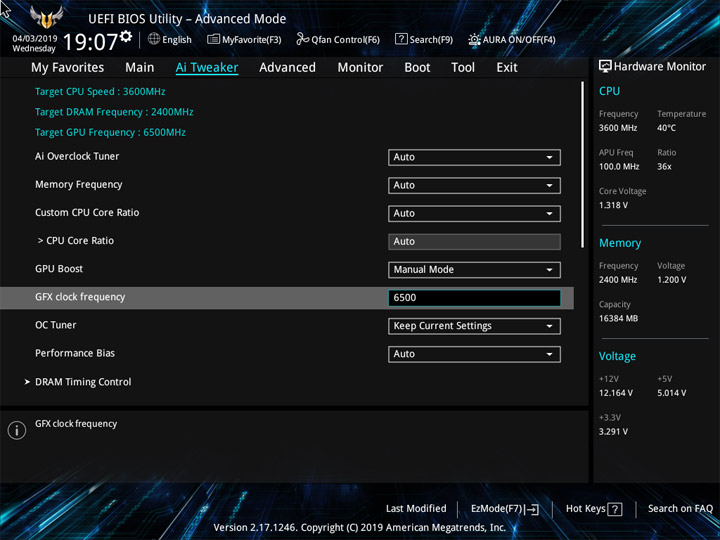The width and height of the screenshot is (720, 540).
Task: Click the 19:07 clock display
Action: click(90, 42)
